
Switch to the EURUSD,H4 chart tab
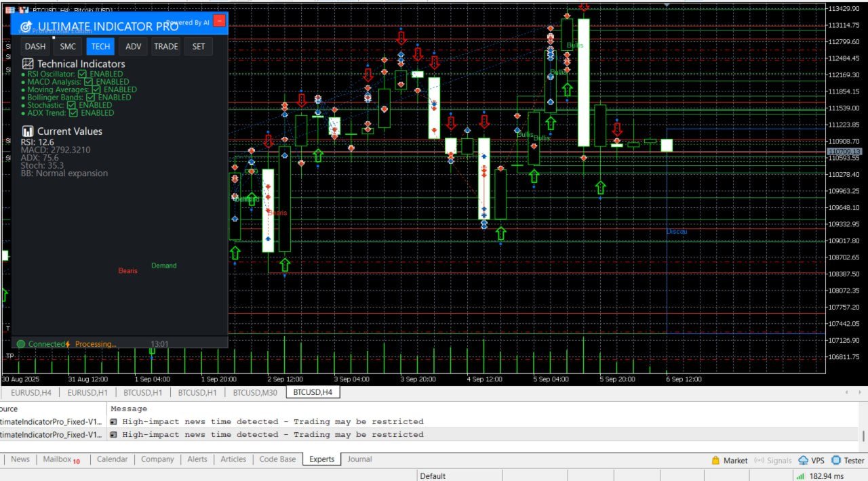[x=31, y=392]
